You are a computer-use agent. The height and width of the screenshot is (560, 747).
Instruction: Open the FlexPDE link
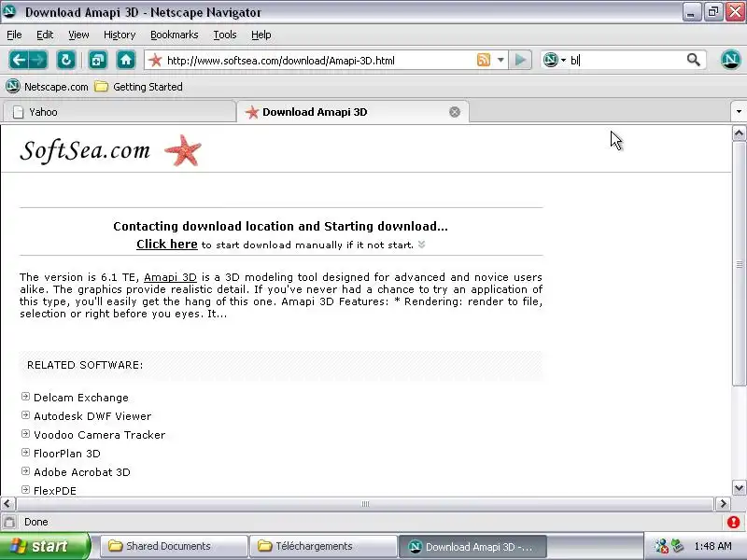[x=55, y=491]
